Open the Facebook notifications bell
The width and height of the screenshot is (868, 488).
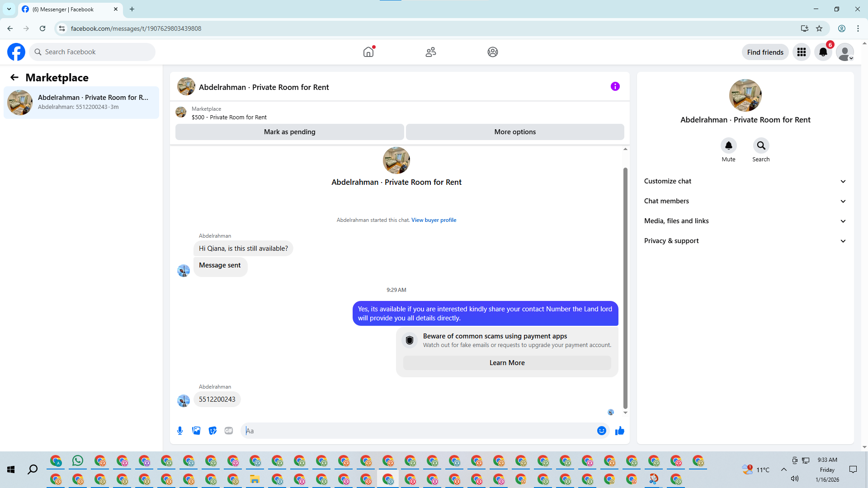point(823,52)
